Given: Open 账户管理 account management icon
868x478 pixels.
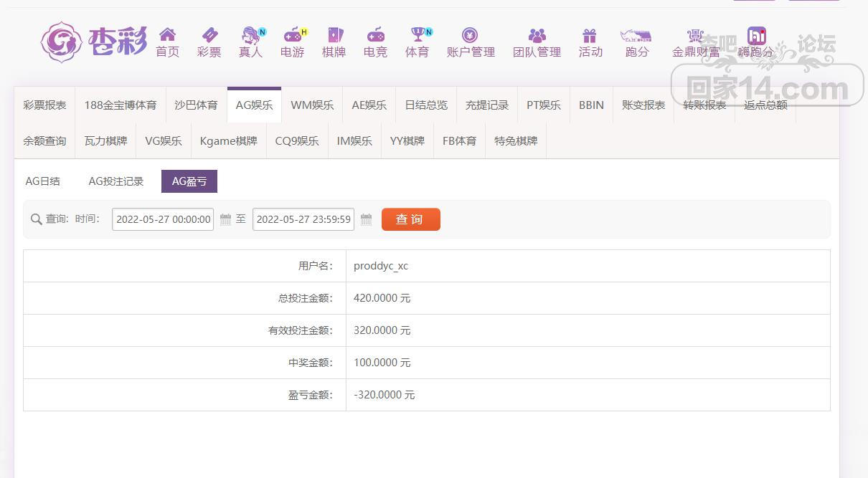Looking at the screenshot, I should point(470,35).
